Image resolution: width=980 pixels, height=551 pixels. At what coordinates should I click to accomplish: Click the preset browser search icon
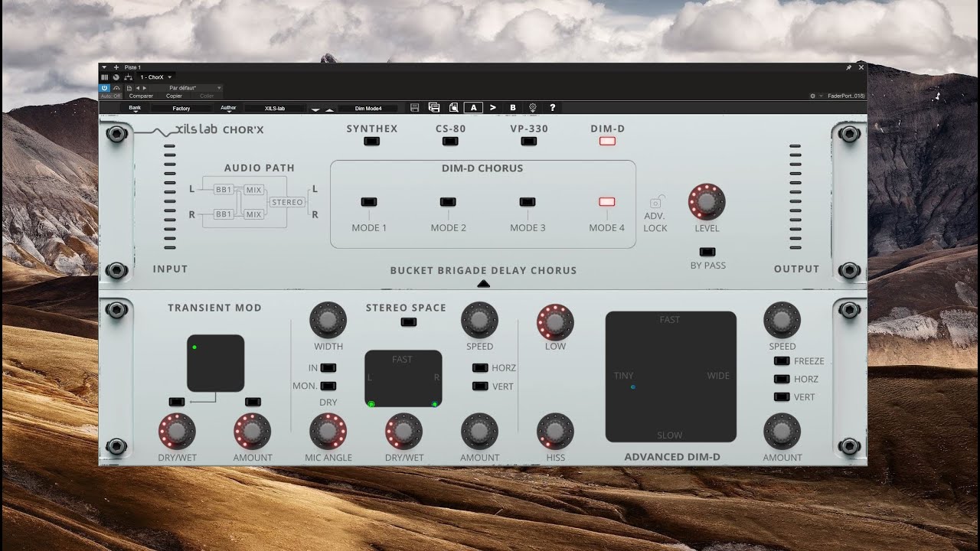[453, 108]
